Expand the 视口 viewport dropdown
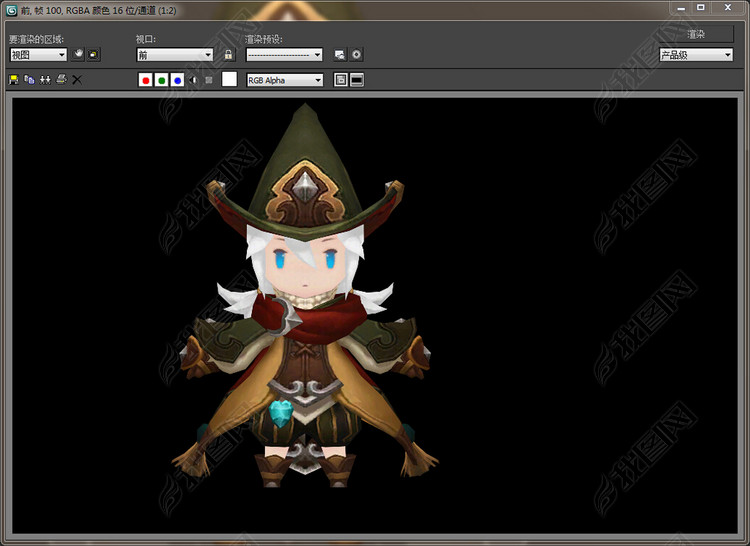Viewport: 750px width, 546px height. click(175, 55)
